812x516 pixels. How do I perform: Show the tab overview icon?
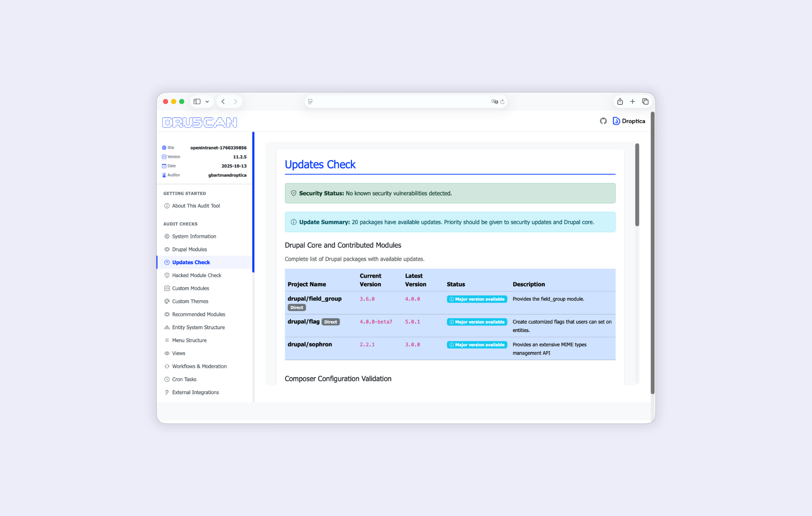pyautogui.click(x=645, y=102)
